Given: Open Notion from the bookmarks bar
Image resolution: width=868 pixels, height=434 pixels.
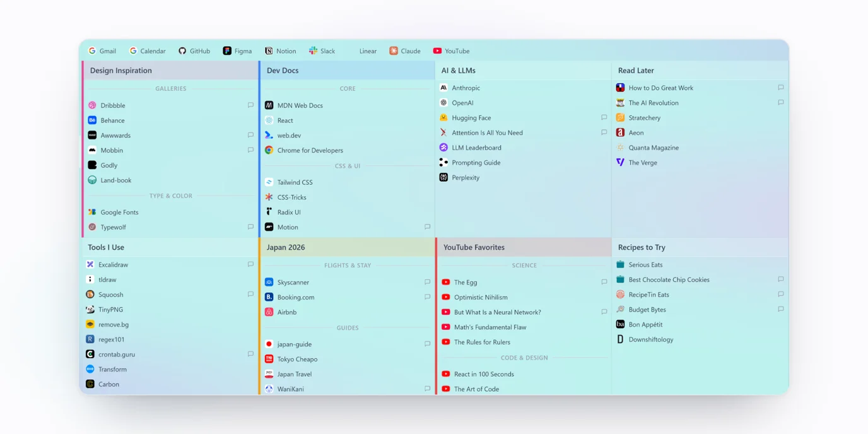Looking at the screenshot, I should (281, 51).
